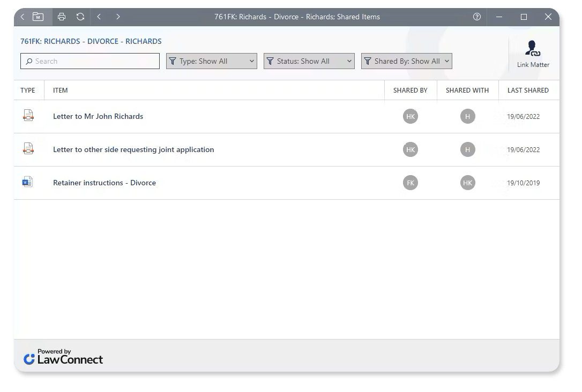The width and height of the screenshot is (582, 392).
Task: Click H shared-with avatar on other side letter
Action: pos(468,149)
